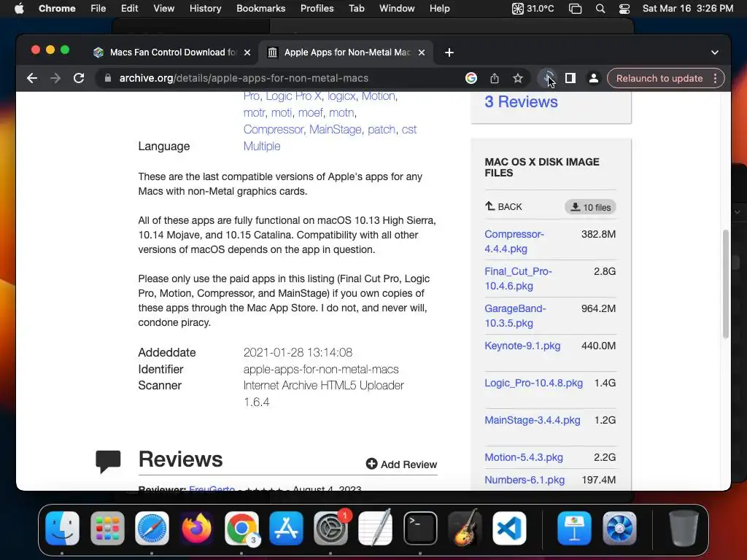Open the Chrome profile icon
747x560 pixels.
(594, 78)
